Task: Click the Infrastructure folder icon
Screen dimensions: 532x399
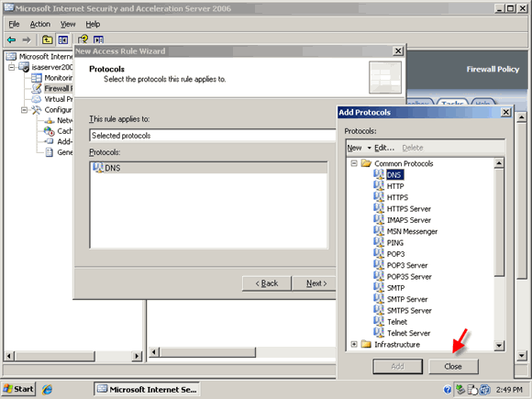Action: (366, 344)
